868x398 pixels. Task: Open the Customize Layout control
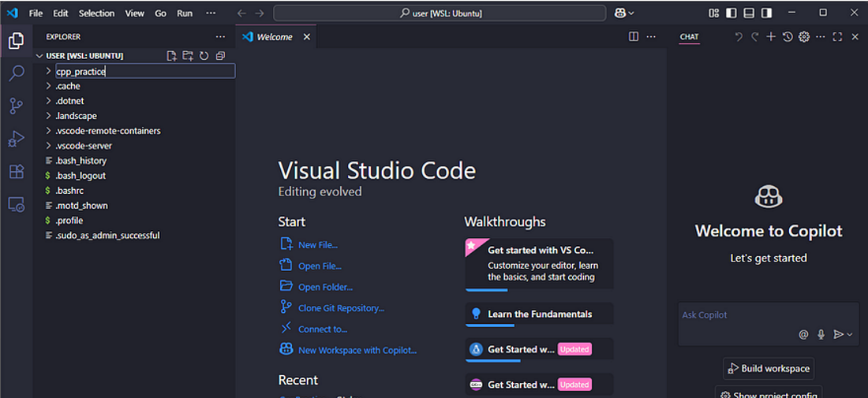point(714,13)
